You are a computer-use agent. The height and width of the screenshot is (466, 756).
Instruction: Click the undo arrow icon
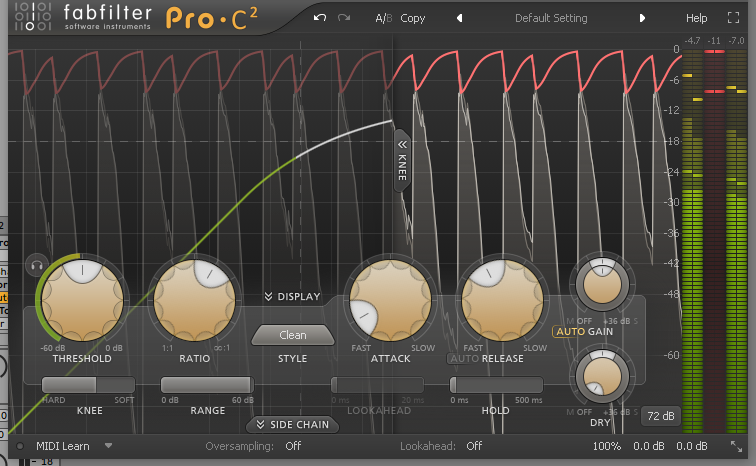(x=320, y=18)
